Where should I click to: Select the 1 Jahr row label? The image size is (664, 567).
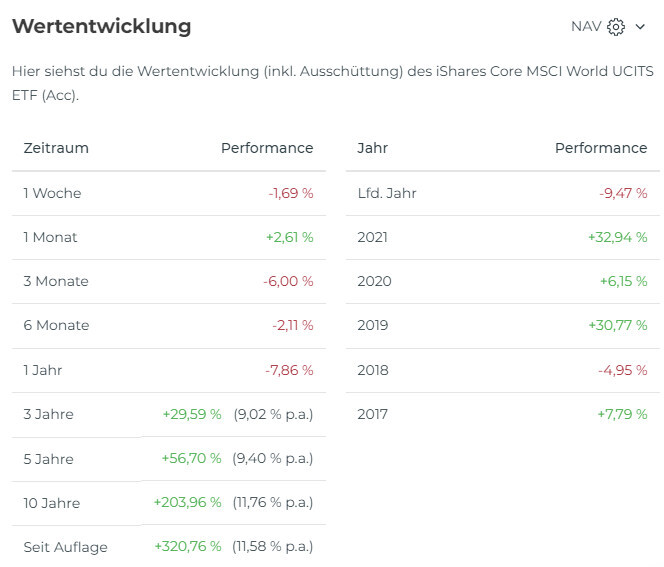(42, 370)
